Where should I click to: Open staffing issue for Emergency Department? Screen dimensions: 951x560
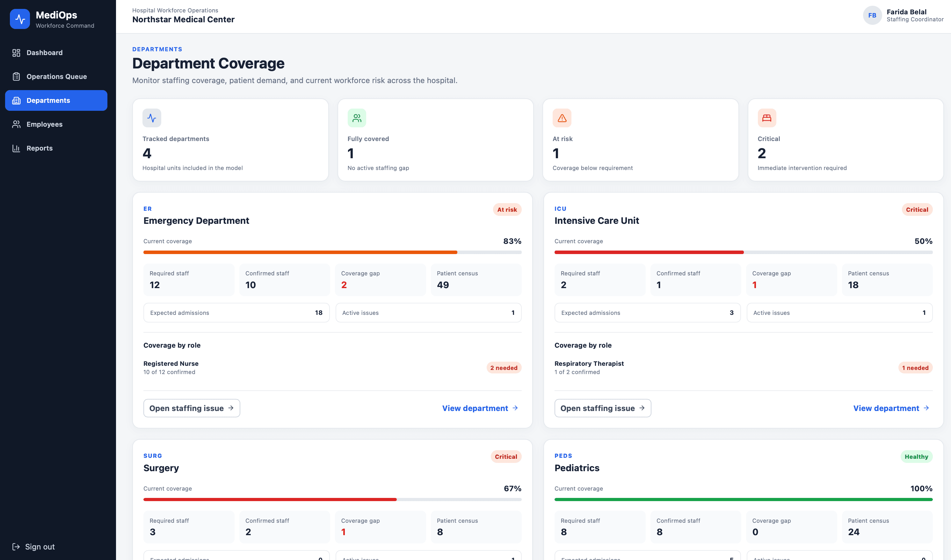192,408
